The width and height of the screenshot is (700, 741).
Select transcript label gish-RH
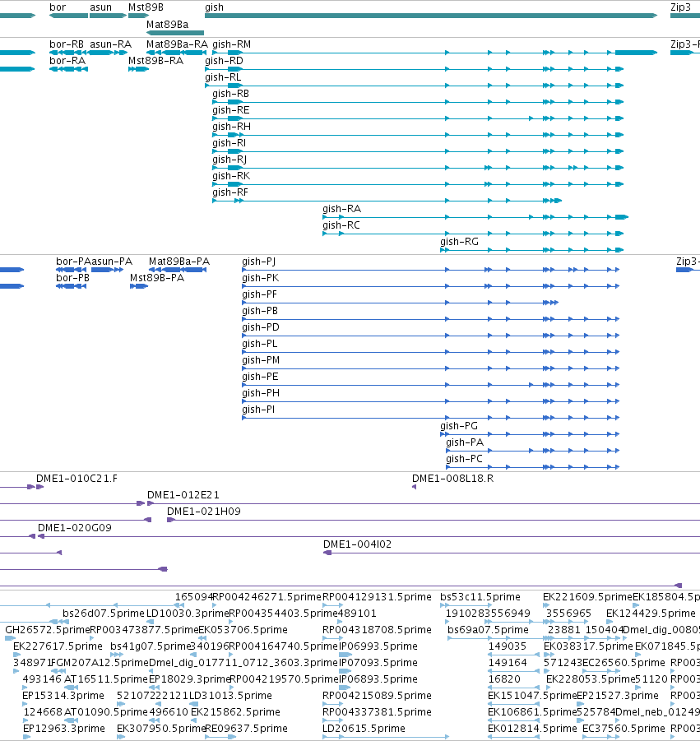(x=232, y=127)
